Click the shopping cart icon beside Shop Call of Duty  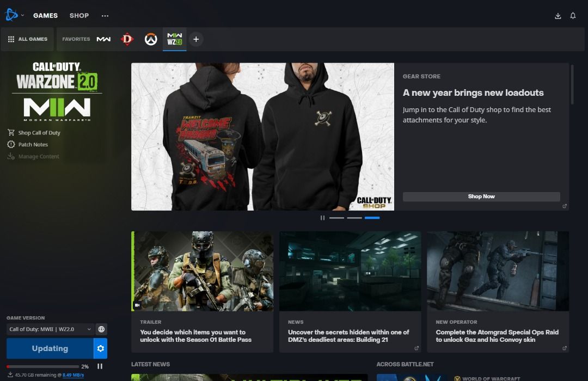[11, 132]
